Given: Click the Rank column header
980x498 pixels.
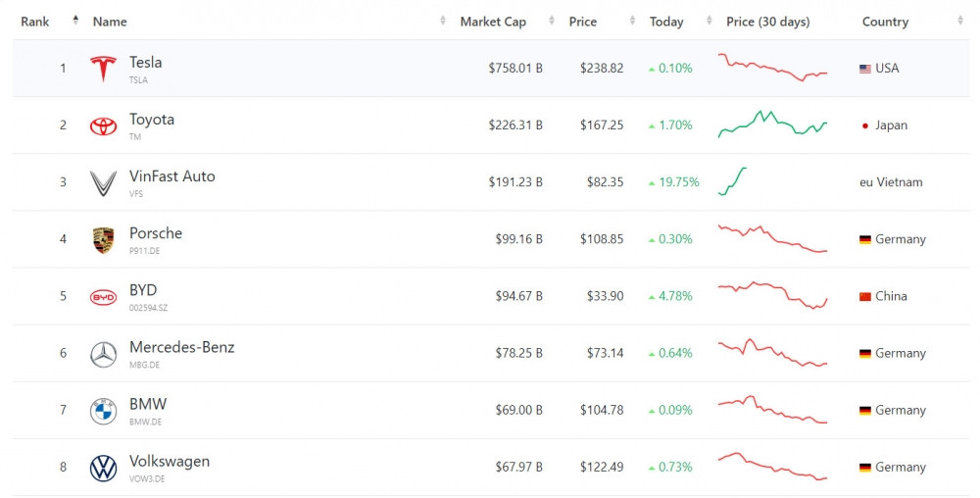Looking at the screenshot, I should [x=35, y=22].
